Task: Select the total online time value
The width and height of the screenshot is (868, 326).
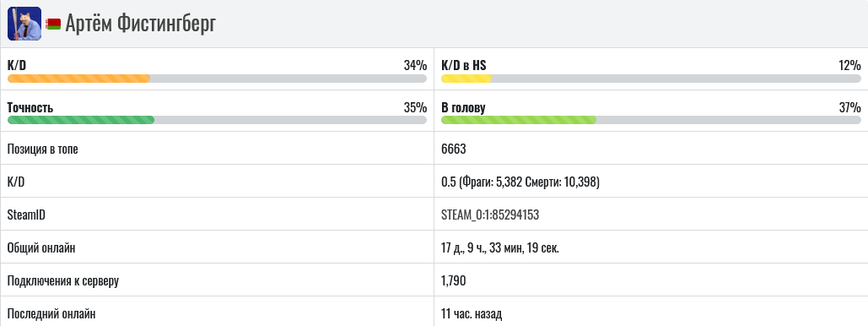Action: (500, 247)
